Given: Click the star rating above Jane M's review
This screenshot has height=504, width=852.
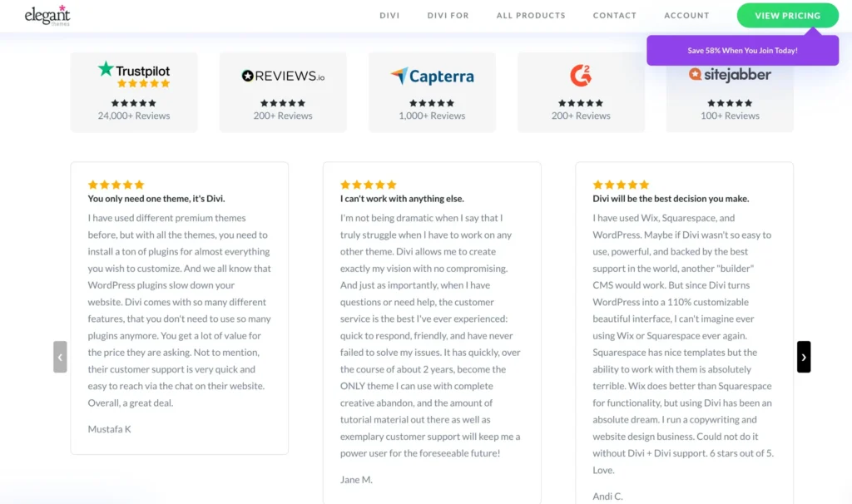Looking at the screenshot, I should pos(369,185).
